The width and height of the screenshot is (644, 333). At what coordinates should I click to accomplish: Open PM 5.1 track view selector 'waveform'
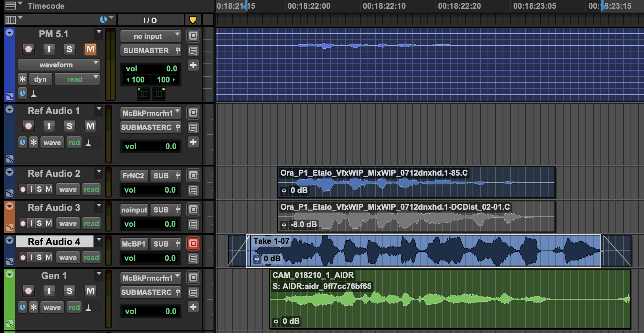[59, 65]
